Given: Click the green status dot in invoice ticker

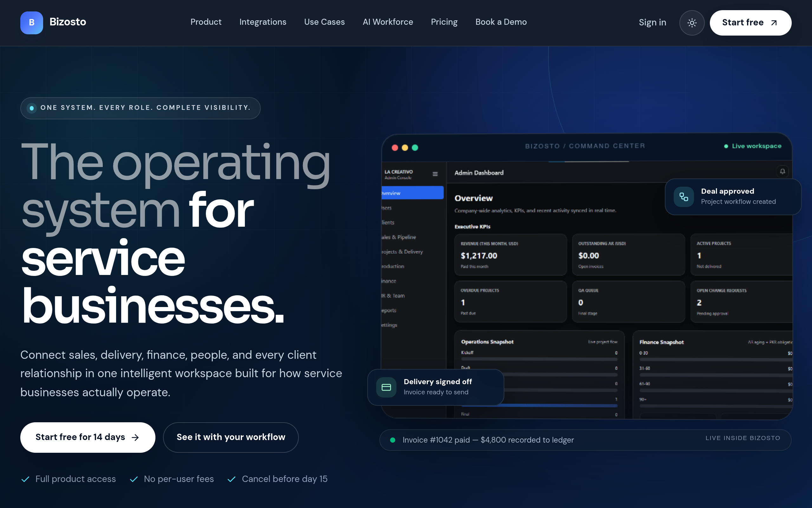Looking at the screenshot, I should pyautogui.click(x=393, y=440).
